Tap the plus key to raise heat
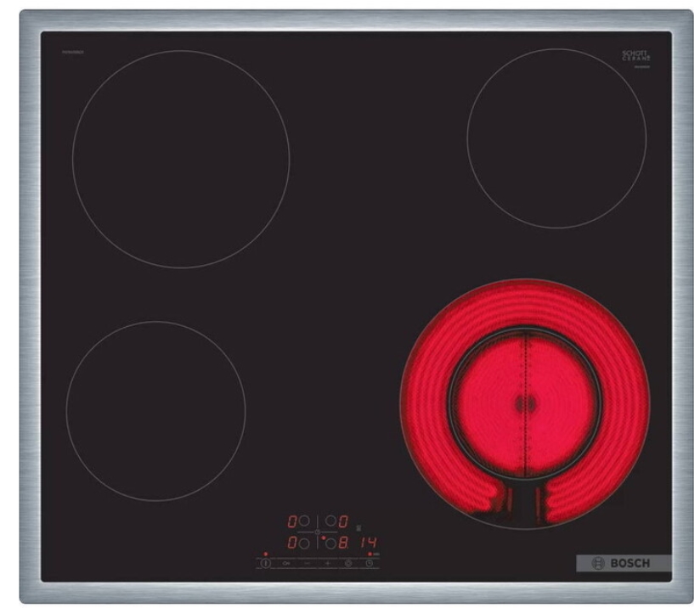This screenshot has width=700, height=608. click(328, 563)
